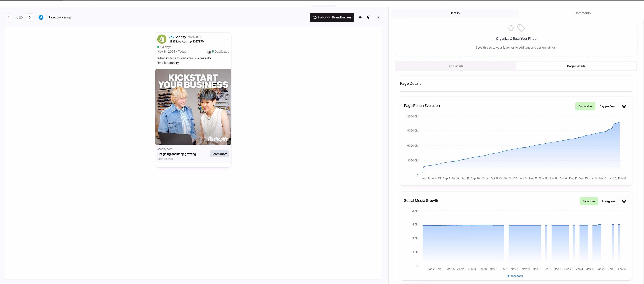Screen dimensions: 644x284
Task: Click the Shopify page avatar
Action: tap(162, 39)
